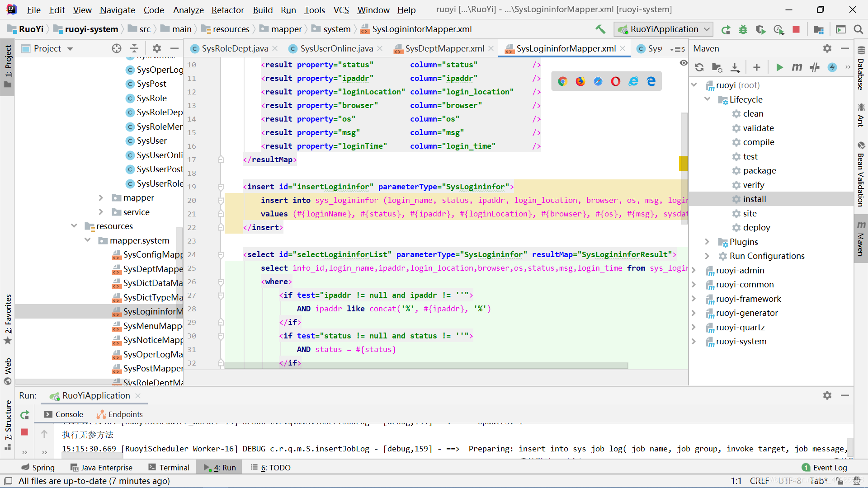Open in Safari browser icon
The image size is (868, 488).
[598, 81]
